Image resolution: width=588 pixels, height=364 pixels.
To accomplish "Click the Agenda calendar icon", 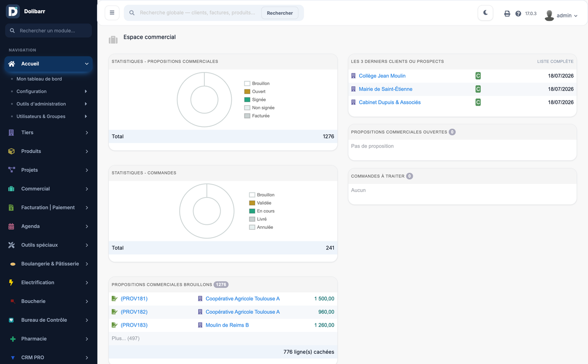I will tap(11, 226).
